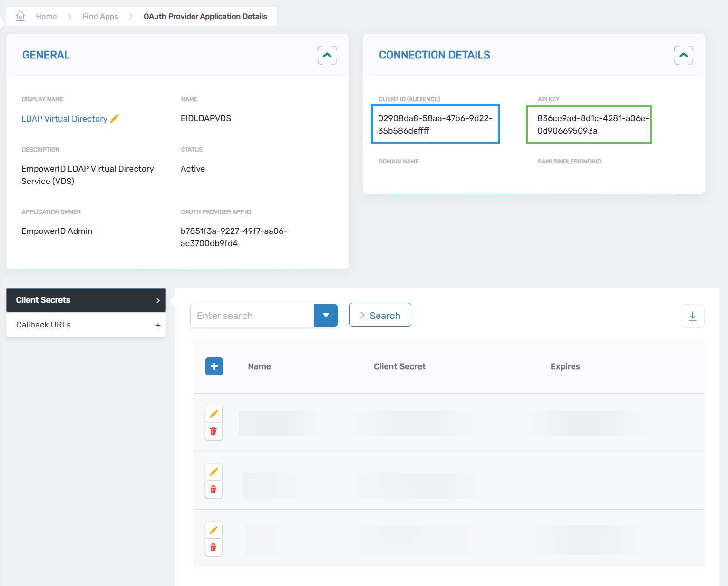Edit the LDAP Virtual Directory display name

115,119
